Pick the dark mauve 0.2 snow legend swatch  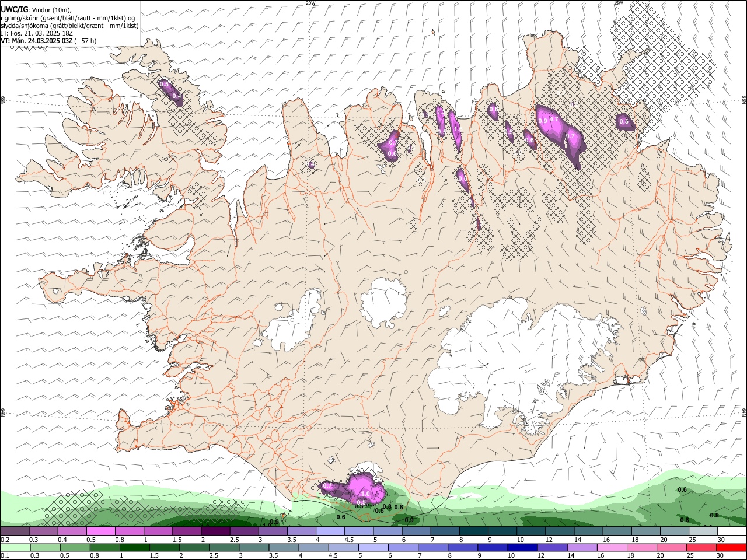click(x=15, y=531)
